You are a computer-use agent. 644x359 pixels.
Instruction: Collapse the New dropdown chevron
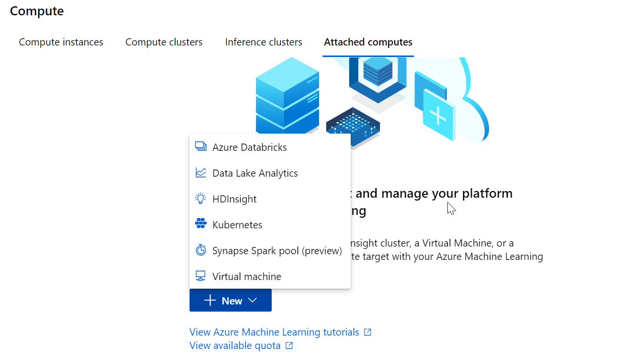(253, 301)
